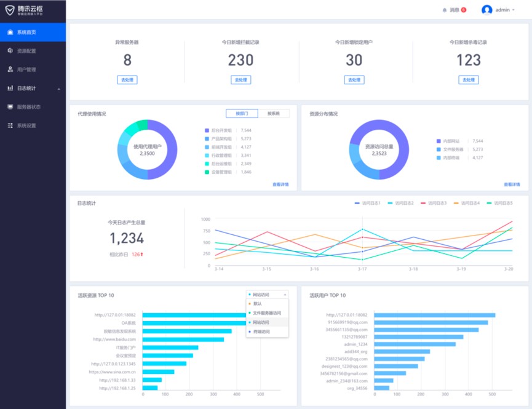The height and width of the screenshot is (409, 532).
Task: Open notifications via the bell icon
Action: coord(445,10)
